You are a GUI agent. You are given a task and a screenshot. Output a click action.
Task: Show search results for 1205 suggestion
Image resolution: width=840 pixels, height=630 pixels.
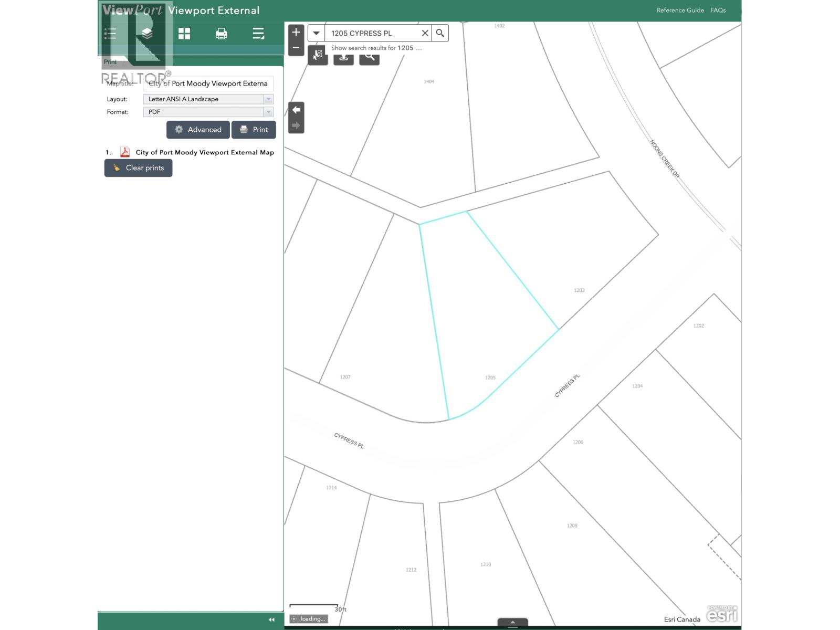click(x=376, y=48)
